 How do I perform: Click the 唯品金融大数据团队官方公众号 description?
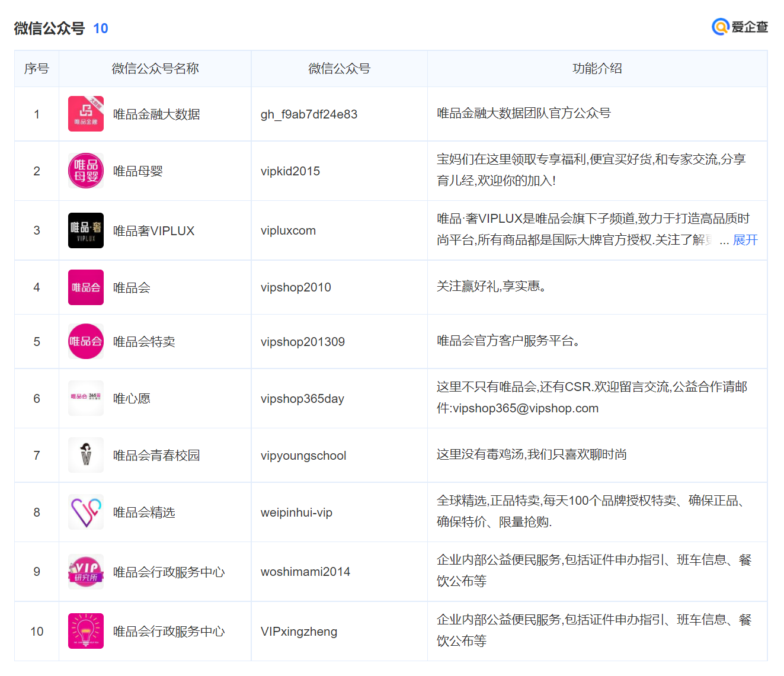524,113
